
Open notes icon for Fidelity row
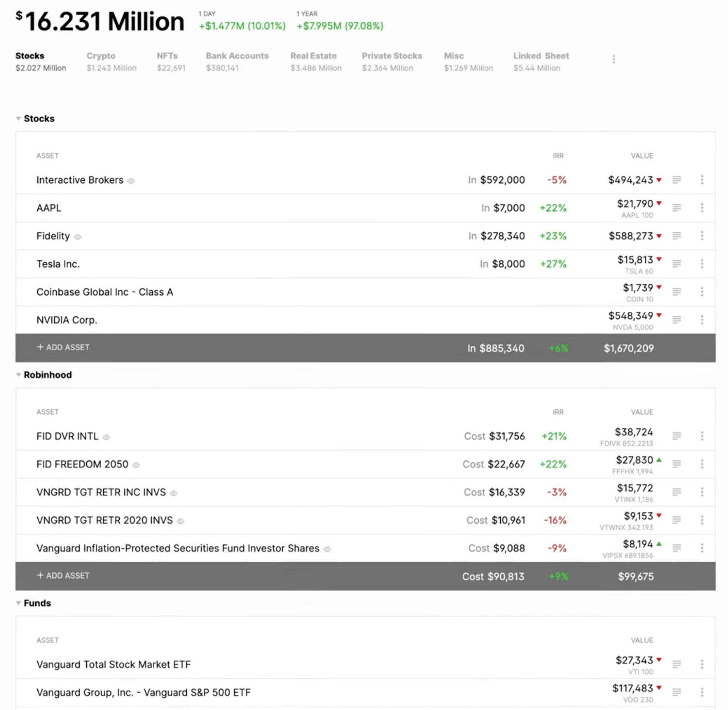coord(677,236)
